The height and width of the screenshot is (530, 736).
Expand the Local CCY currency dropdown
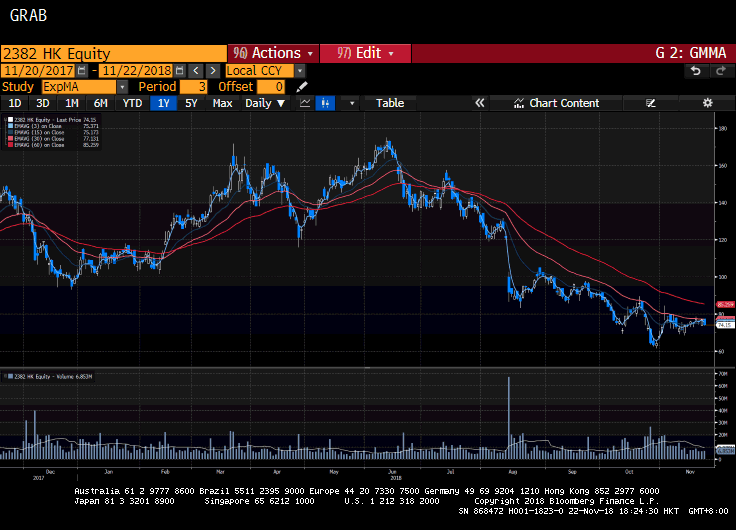pyautogui.click(x=300, y=71)
